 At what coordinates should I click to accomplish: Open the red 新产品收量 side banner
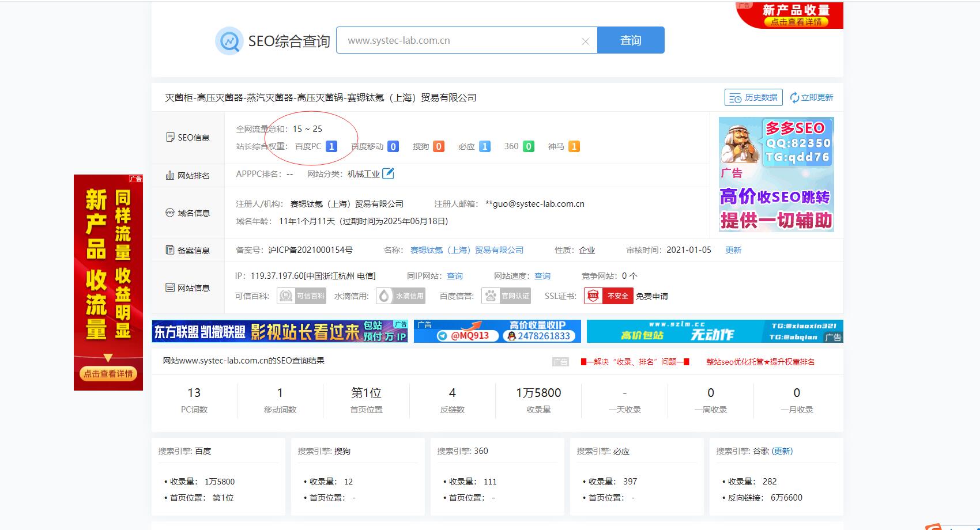[108, 282]
